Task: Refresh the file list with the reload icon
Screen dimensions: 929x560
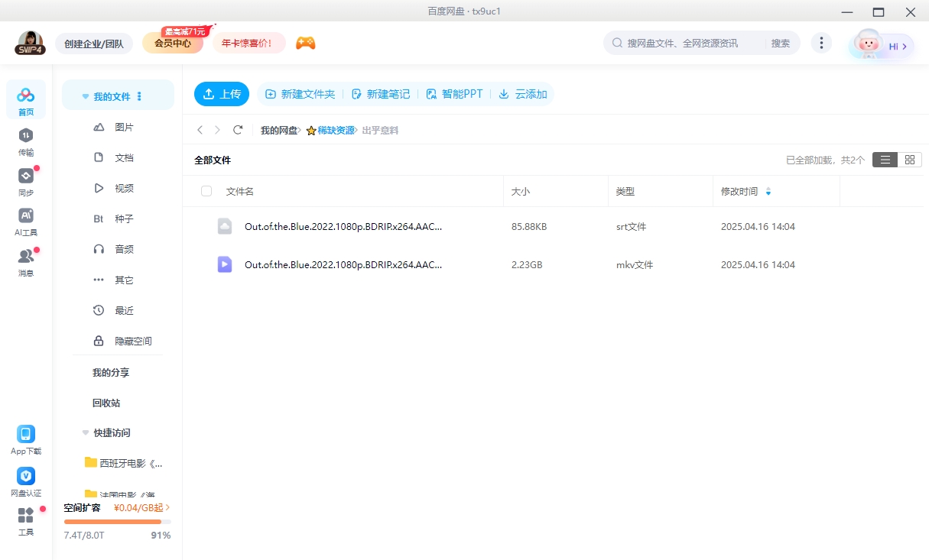Action: [238, 130]
